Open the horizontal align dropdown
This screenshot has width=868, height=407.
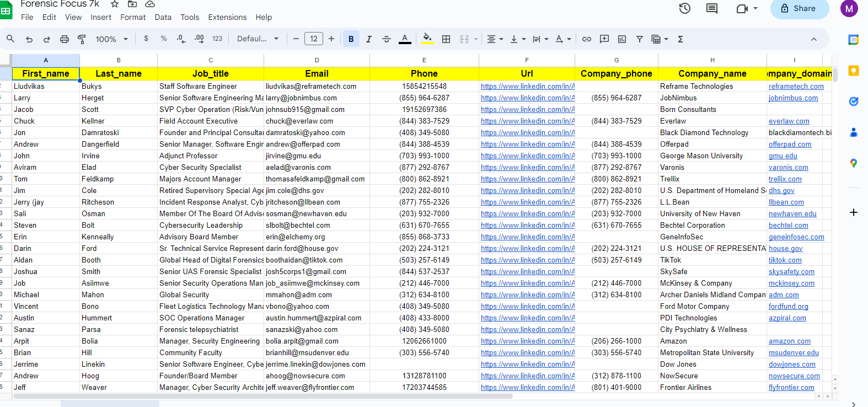click(495, 39)
